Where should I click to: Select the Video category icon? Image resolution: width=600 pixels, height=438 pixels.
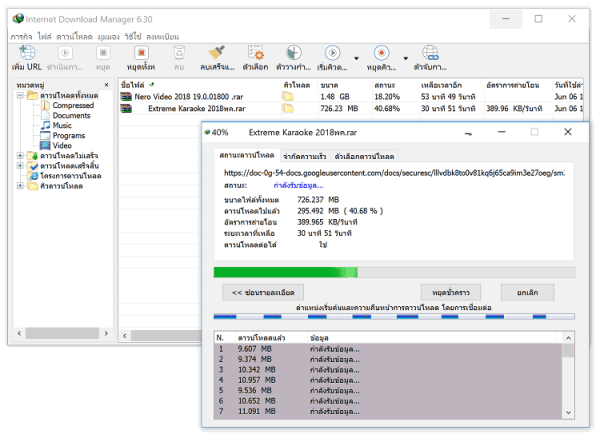[x=45, y=145]
